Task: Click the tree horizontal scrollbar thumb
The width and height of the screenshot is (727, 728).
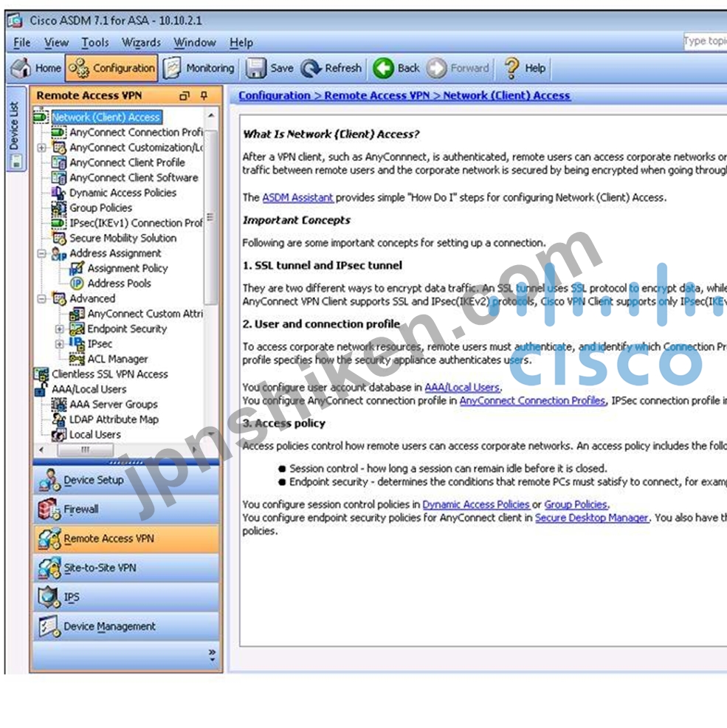Action: (x=86, y=450)
